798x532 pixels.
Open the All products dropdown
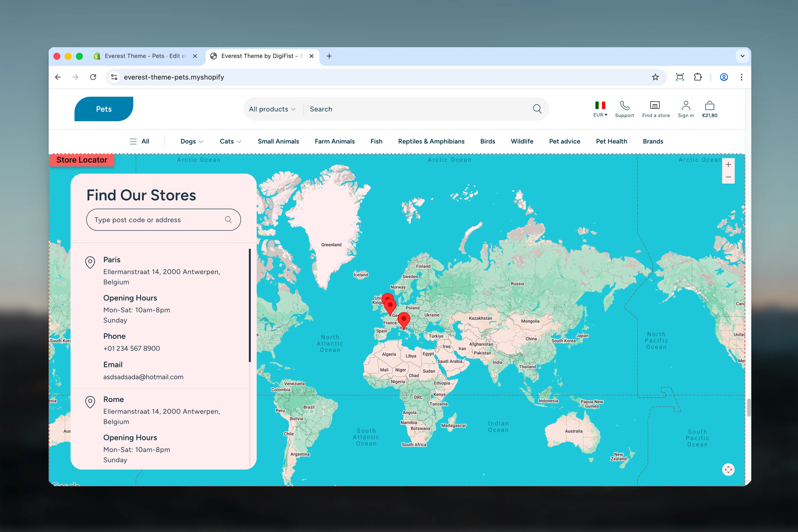point(272,109)
